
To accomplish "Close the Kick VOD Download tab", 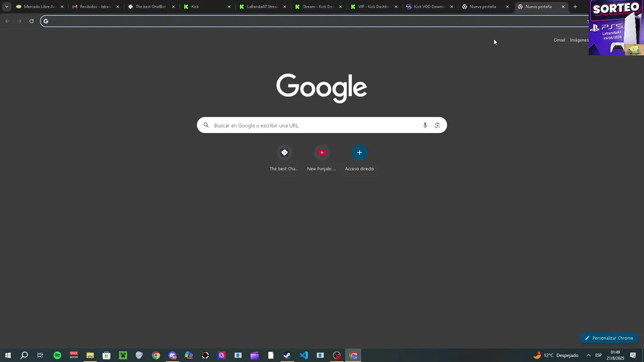I will tap(452, 7).
